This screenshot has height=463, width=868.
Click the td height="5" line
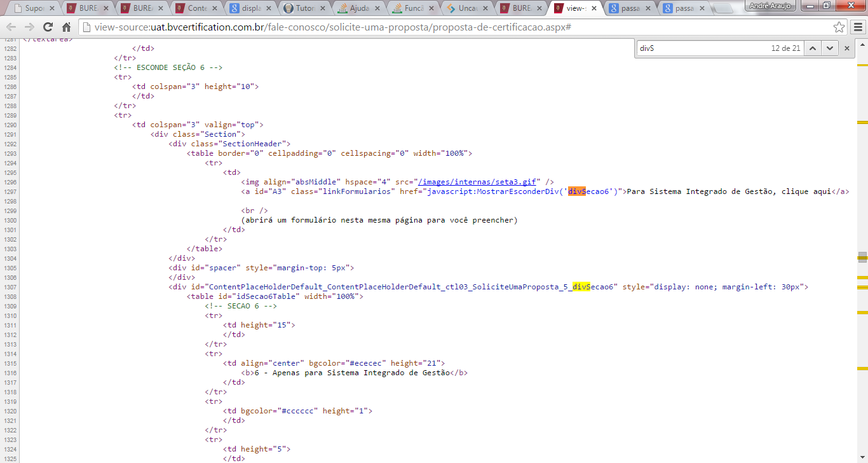pyautogui.click(x=257, y=449)
